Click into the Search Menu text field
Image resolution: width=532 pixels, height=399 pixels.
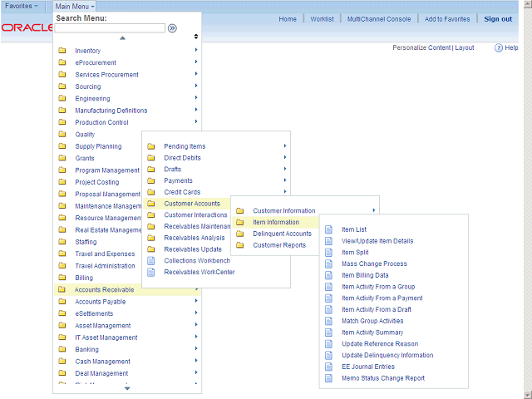(x=110, y=28)
